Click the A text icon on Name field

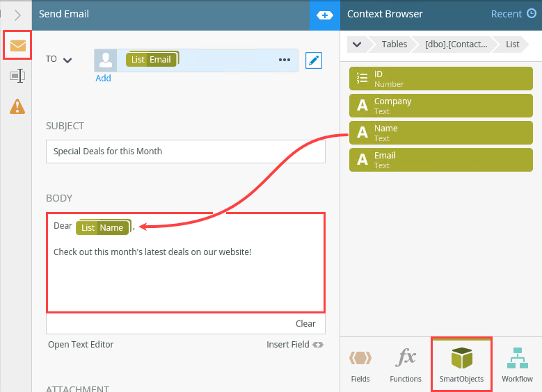(x=362, y=132)
